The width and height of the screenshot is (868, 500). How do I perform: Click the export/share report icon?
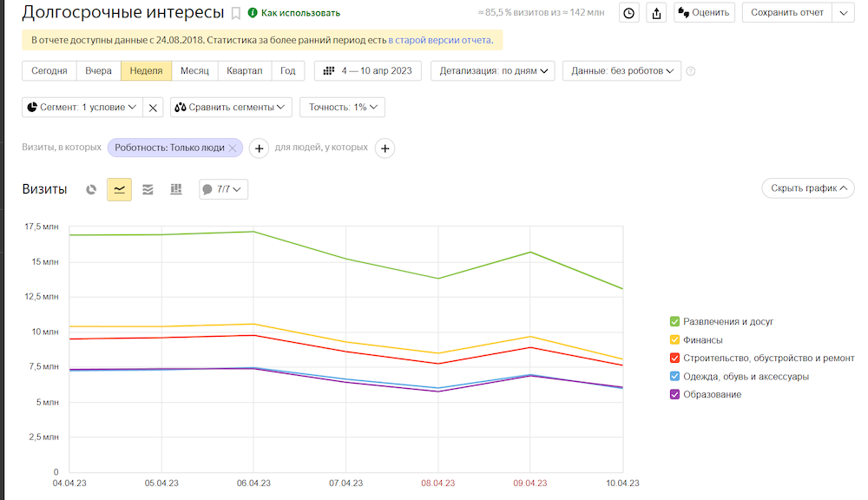(x=656, y=13)
